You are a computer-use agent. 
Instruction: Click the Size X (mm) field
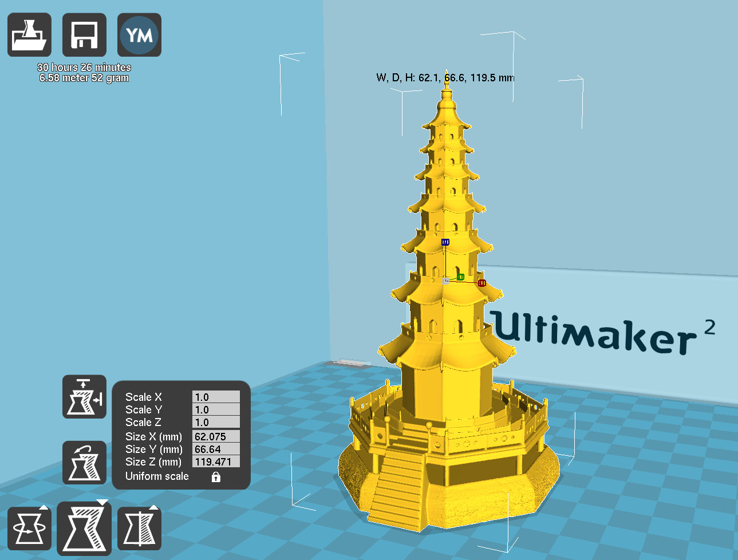click(x=216, y=436)
